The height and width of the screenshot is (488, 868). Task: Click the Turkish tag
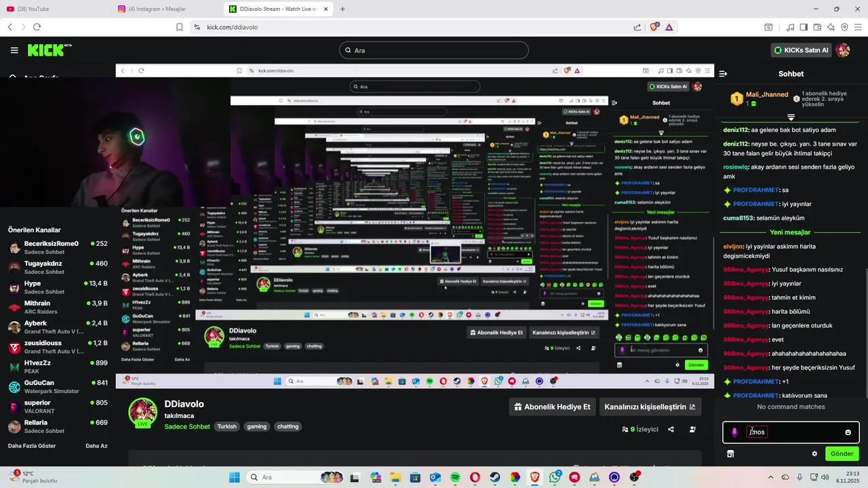226,426
